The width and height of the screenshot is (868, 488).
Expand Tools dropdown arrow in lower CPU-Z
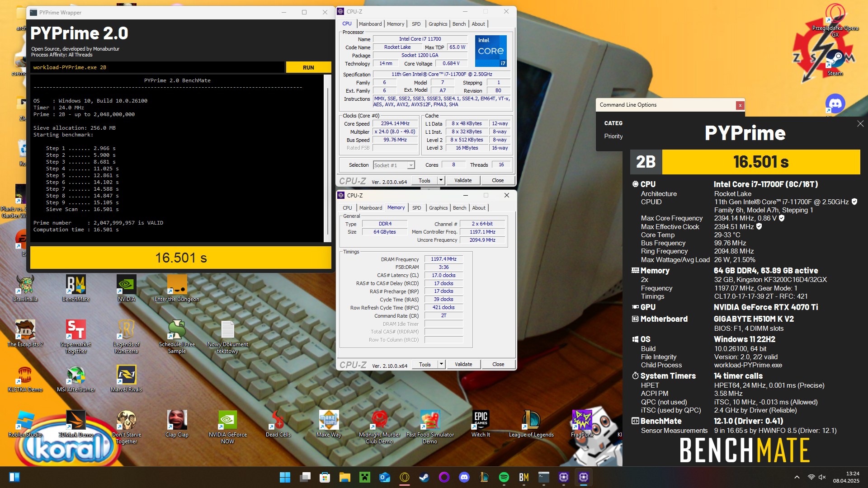pos(441,364)
